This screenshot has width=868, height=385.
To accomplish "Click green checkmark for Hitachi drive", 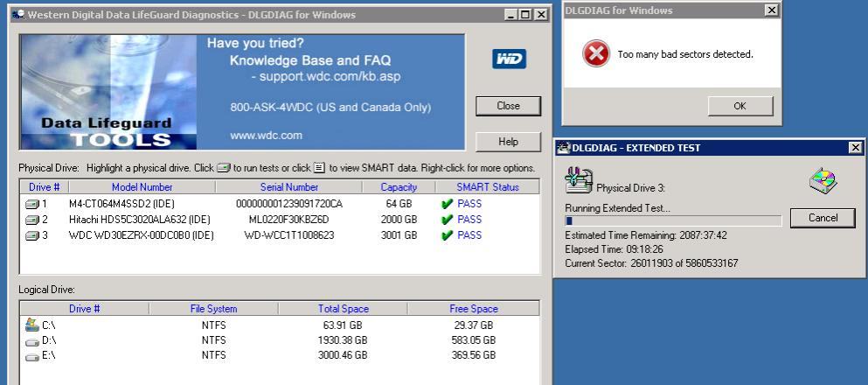I will click(448, 220).
